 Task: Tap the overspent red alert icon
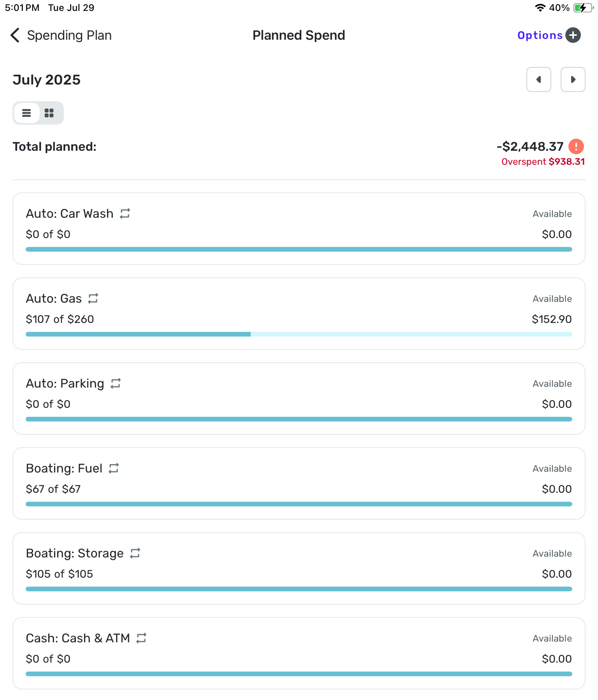(x=576, y=146)
